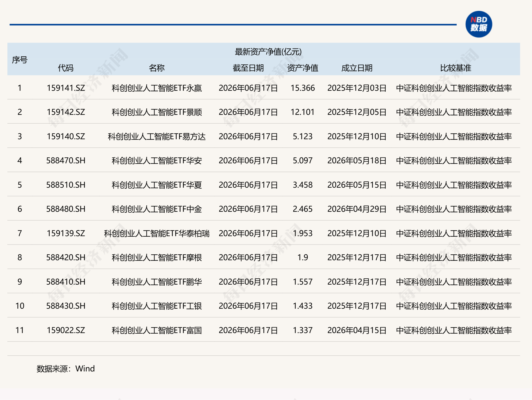The width and height of the screenshot is (532, 400).
Task: Click net asset value 12.101
Action: click(303, 112)
